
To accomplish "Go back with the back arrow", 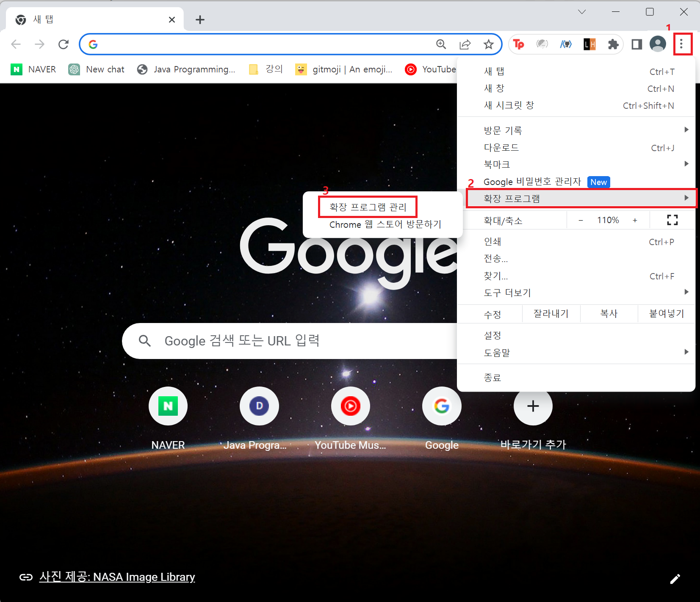I will [16, 44].
